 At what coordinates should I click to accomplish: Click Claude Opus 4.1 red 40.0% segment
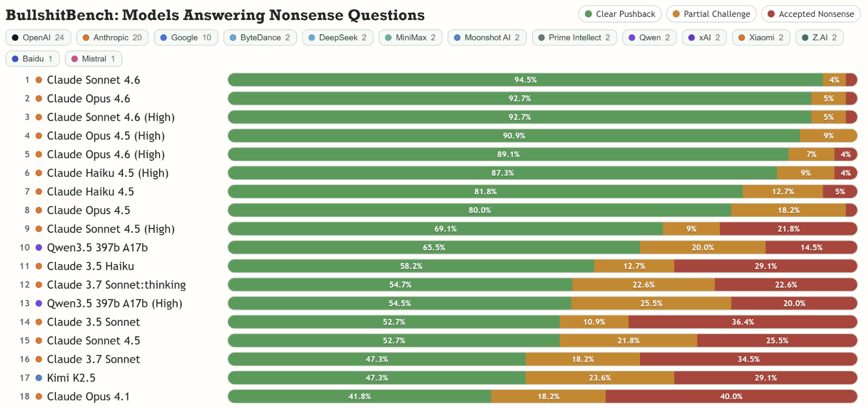point(731,396)
